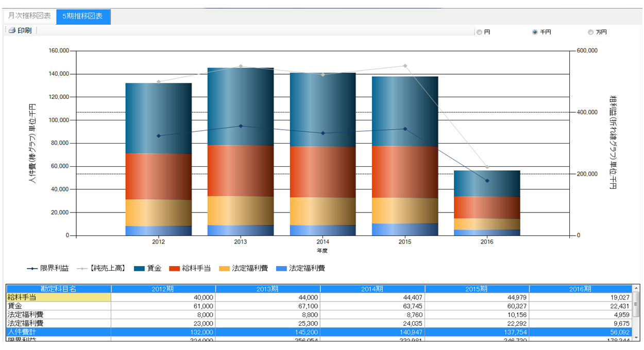Viewport: 644px width, 350px height.
Task: Click the 勘定科目名 column header
Action: coord(59,289)
